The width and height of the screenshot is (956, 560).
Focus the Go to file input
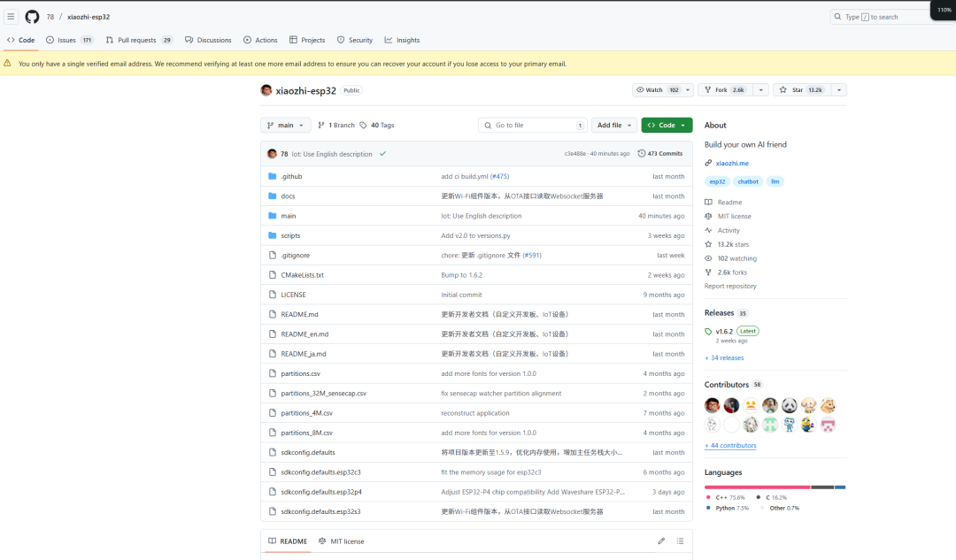coord(533,125)
